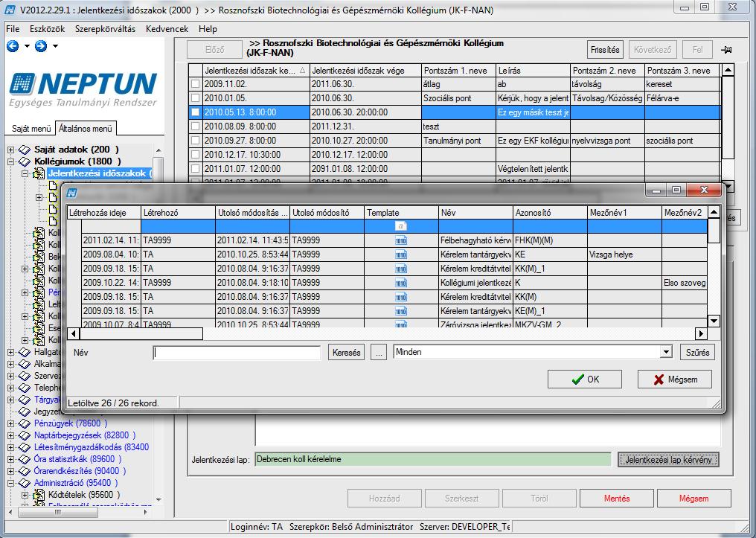Click the blue back navigation arrow
Image resolution: width=756 pixels, height=538 pixels.
pyautogui.click(x=13, y=46)
